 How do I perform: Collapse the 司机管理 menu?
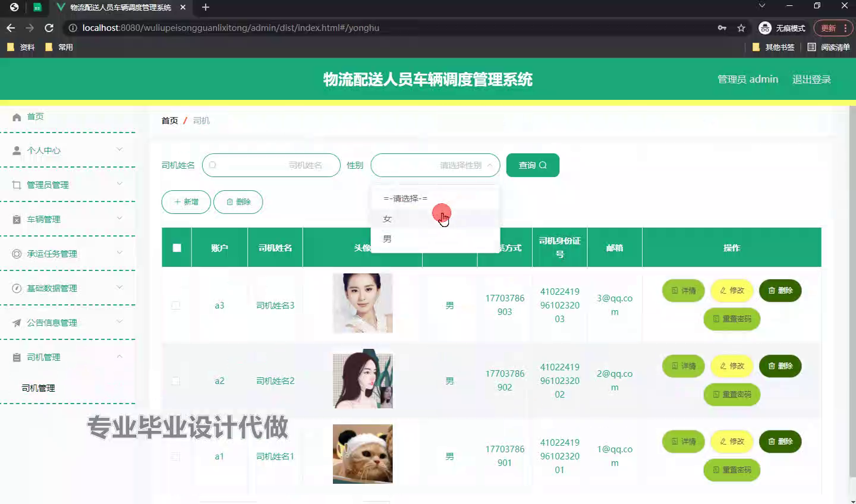pyautogui.click(x=68, y=357)
